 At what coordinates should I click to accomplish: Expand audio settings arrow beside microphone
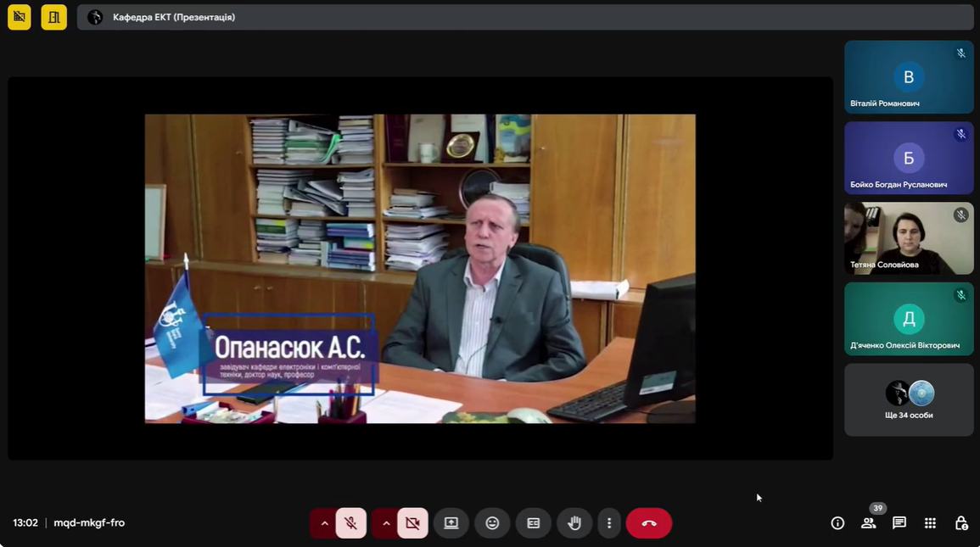pos(324,523)
